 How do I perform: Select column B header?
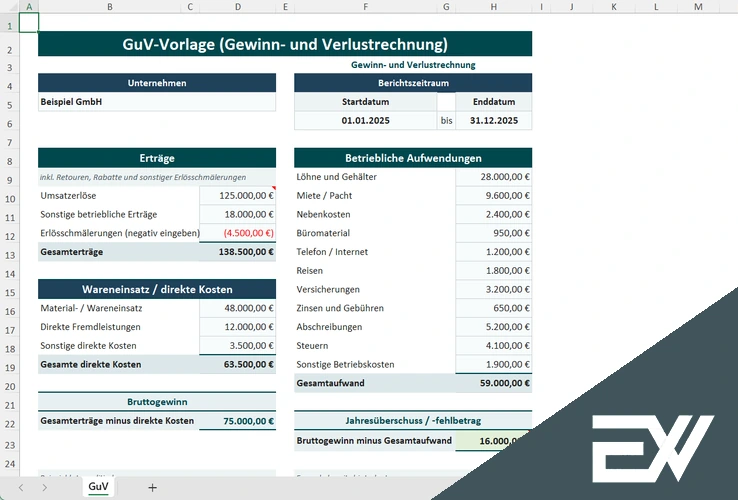pyautogui.click(x=110, y=7)
